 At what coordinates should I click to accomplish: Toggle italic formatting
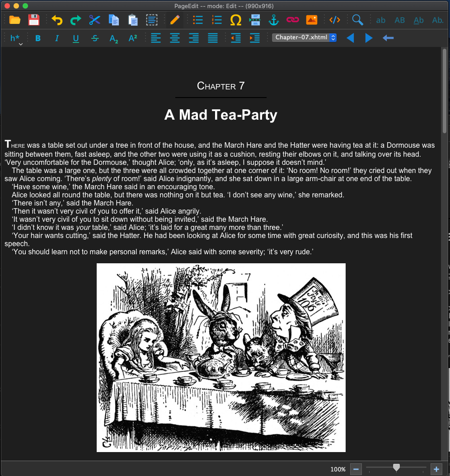57,38
